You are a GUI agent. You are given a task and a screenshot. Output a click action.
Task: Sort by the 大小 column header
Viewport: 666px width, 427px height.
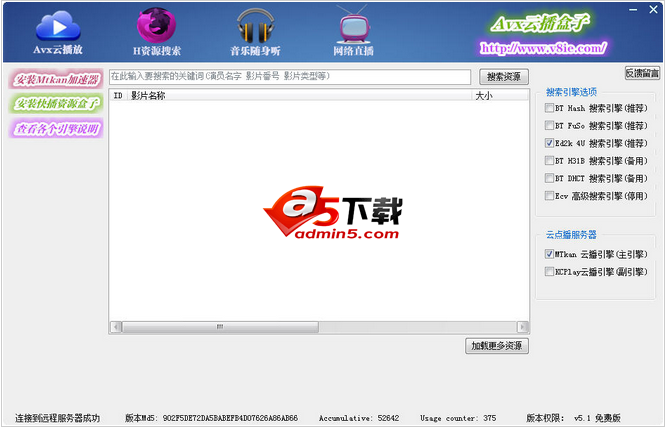500,96
